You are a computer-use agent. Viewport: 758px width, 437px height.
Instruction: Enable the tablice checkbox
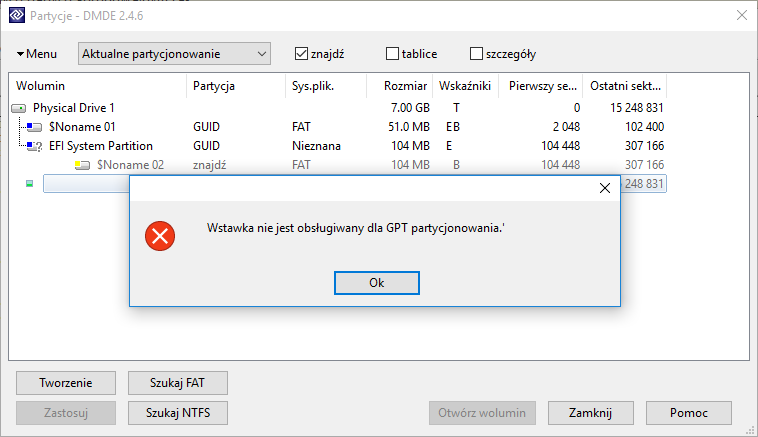click(393, 54)
